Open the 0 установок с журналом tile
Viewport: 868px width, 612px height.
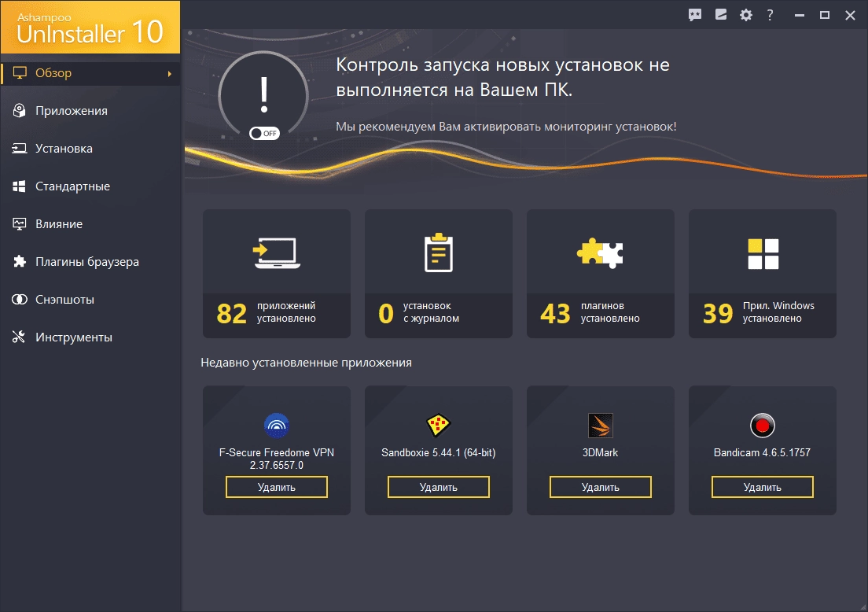point(439,274)
